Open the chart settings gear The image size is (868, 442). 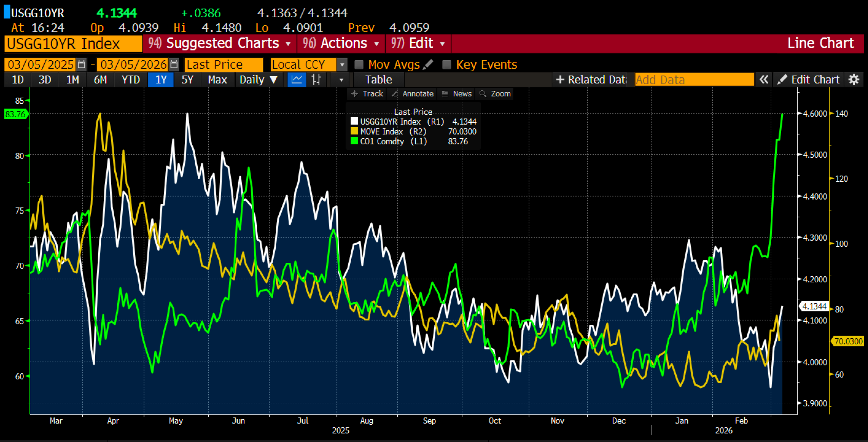(854, 80)
